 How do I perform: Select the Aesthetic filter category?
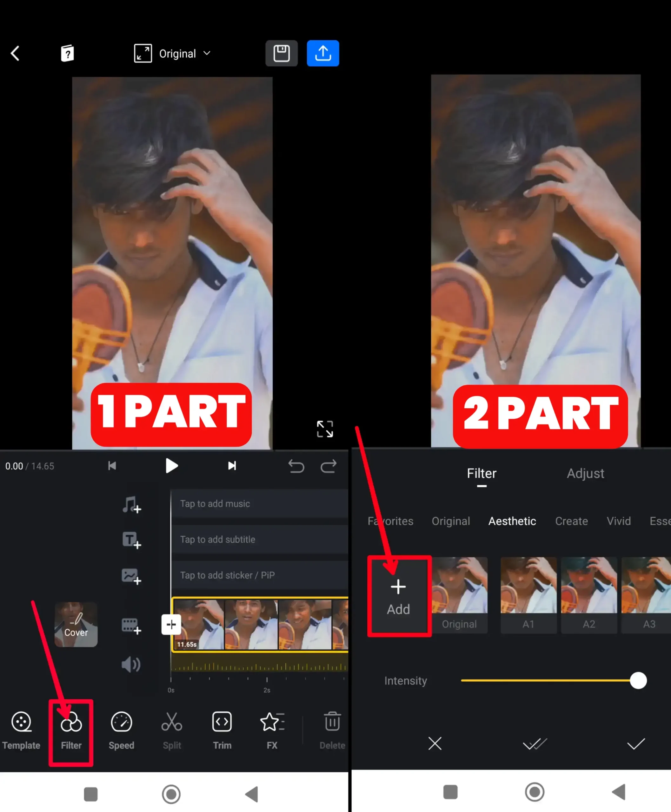coord(512,521)
